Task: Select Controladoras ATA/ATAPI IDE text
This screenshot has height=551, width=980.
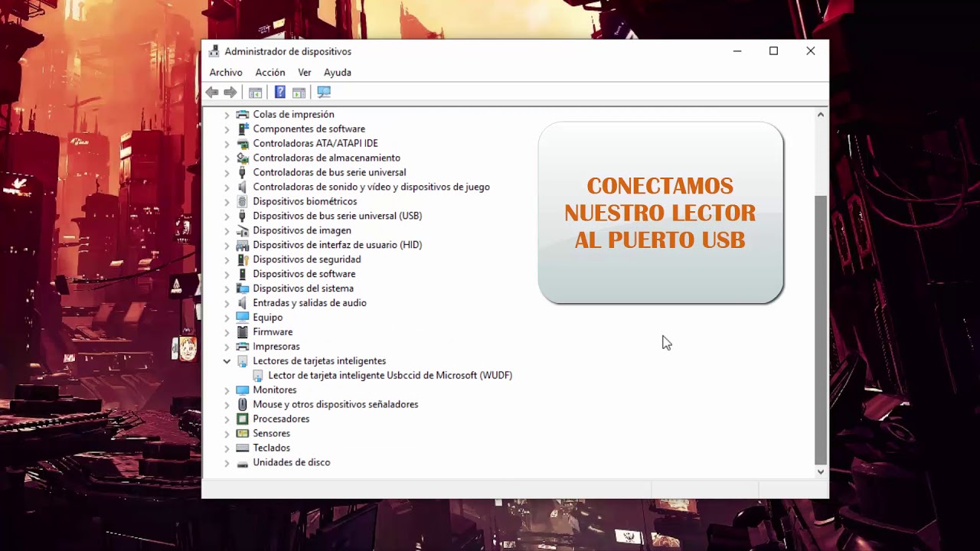Action: tap(315, 143)
